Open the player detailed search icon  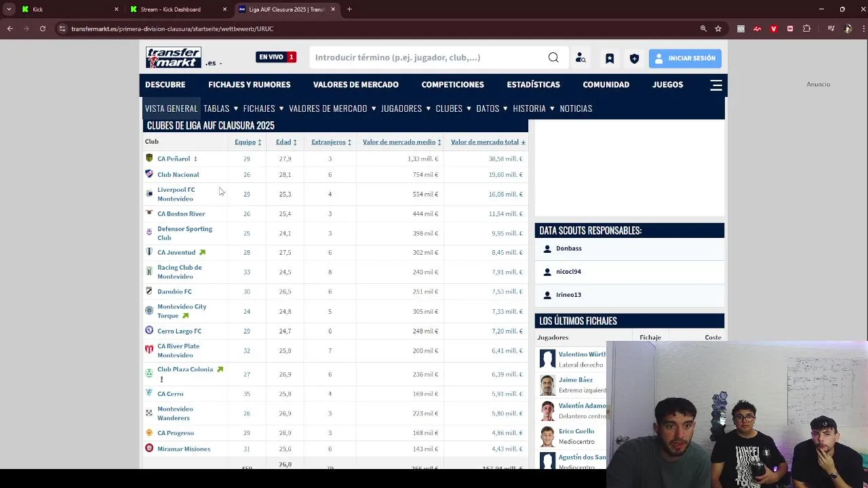580,58
